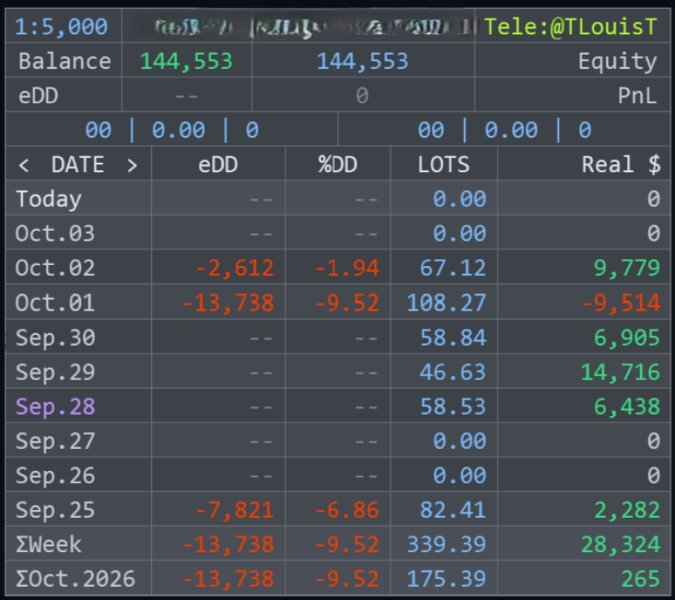Select the Sep.29 row date
675x600 pixels.
(x=55, y=373)
